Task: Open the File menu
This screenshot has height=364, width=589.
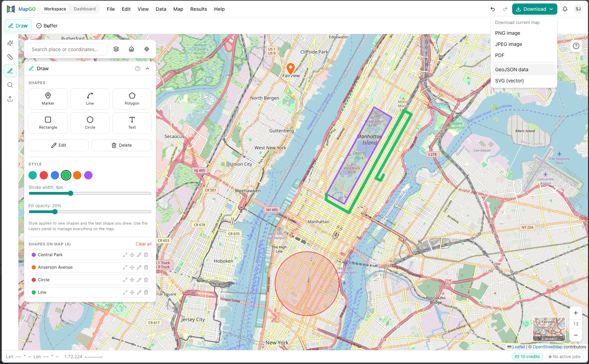Action: (x=111, y=9)
